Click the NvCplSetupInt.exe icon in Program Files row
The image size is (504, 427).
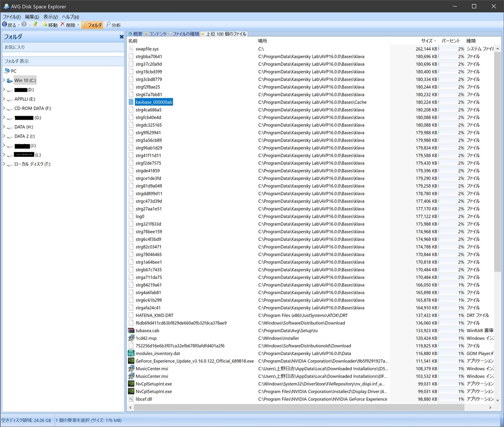coord(131,392)
